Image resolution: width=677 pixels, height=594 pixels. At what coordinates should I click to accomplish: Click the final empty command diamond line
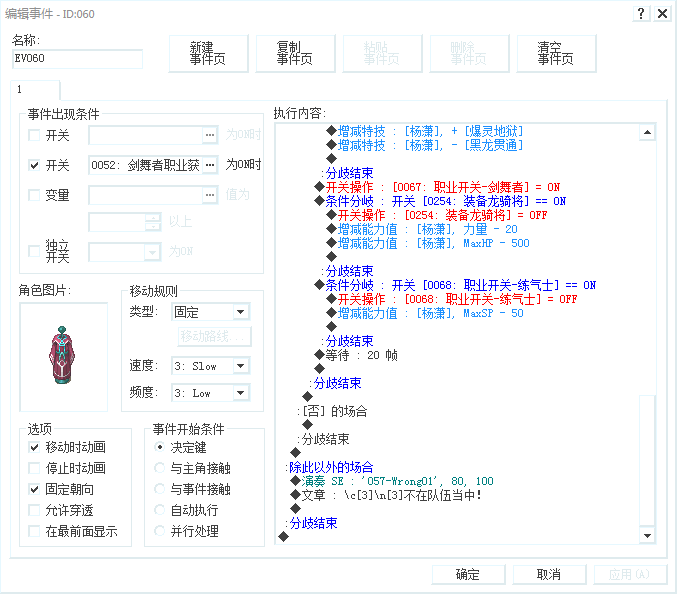284,537
